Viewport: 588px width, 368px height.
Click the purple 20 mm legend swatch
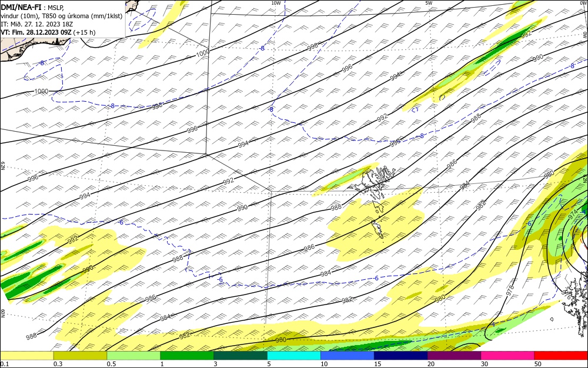coord(454,356)
